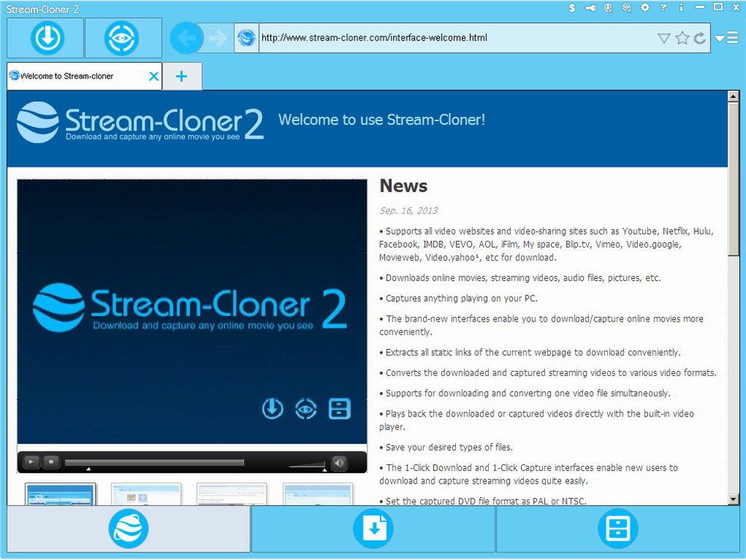746x560 pixels.
Task: Click the Stream-Cloner logo icon at the bottom left
Action: (x=128, y=528)
